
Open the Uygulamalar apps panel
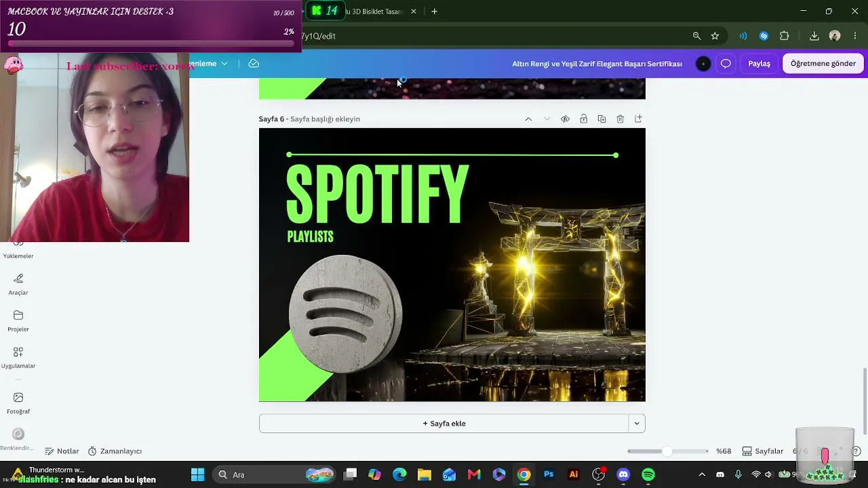[x=18, y=357]
